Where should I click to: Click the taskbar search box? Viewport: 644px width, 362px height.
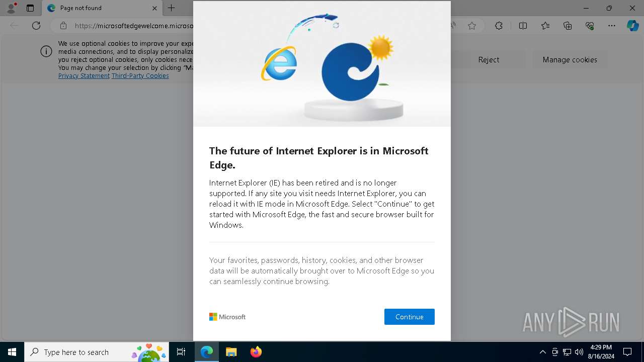[97, 352]
